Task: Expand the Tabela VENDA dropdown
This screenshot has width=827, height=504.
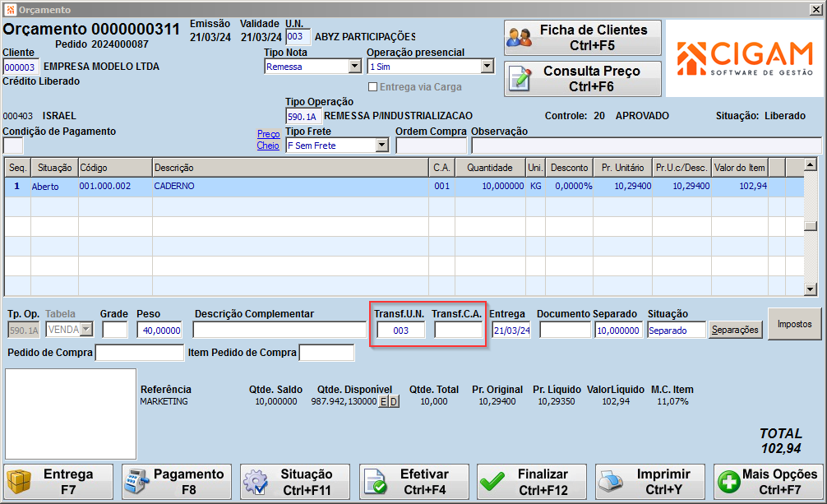Action: click(86, 330)
